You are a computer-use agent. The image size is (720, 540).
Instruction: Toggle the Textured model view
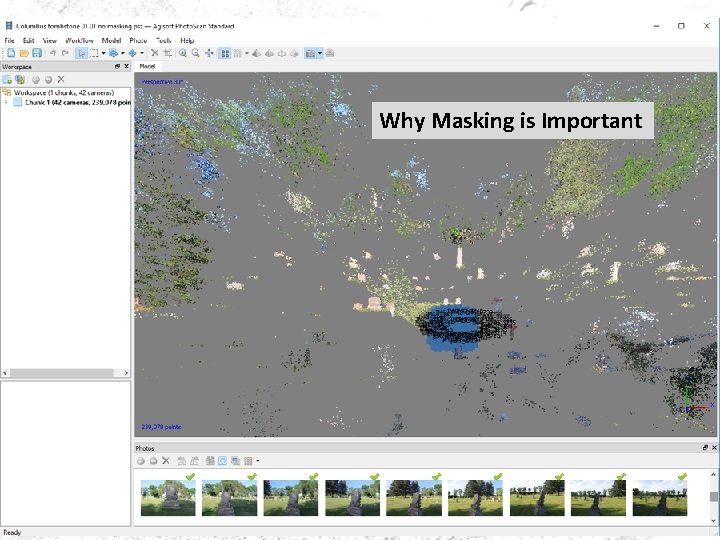pos(294,53)
